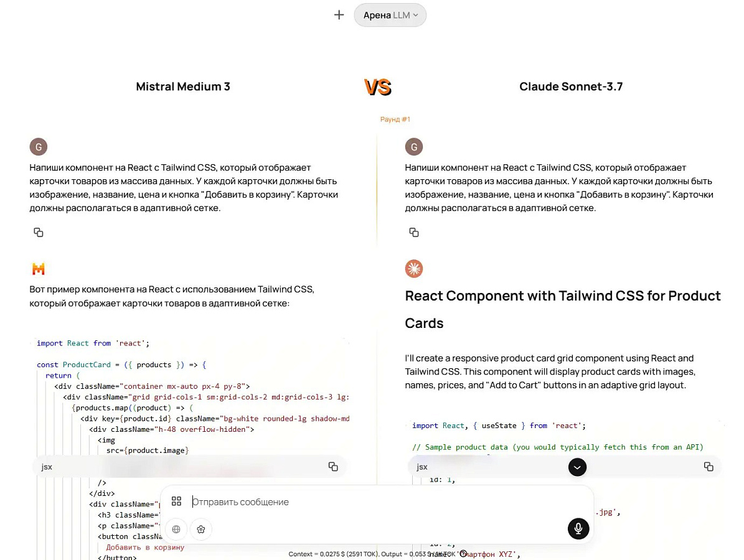Toggle web search globe button
The width and height of the screenshot is (744, 560).
coord(176,529)
